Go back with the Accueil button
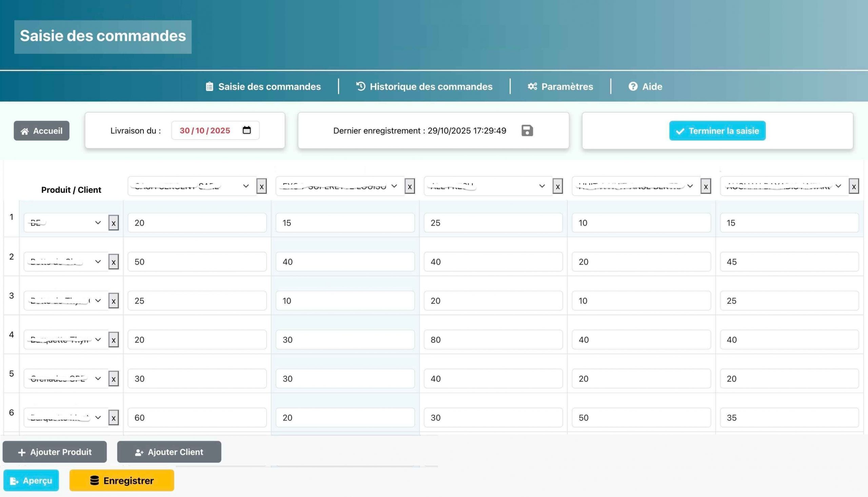 41,131
